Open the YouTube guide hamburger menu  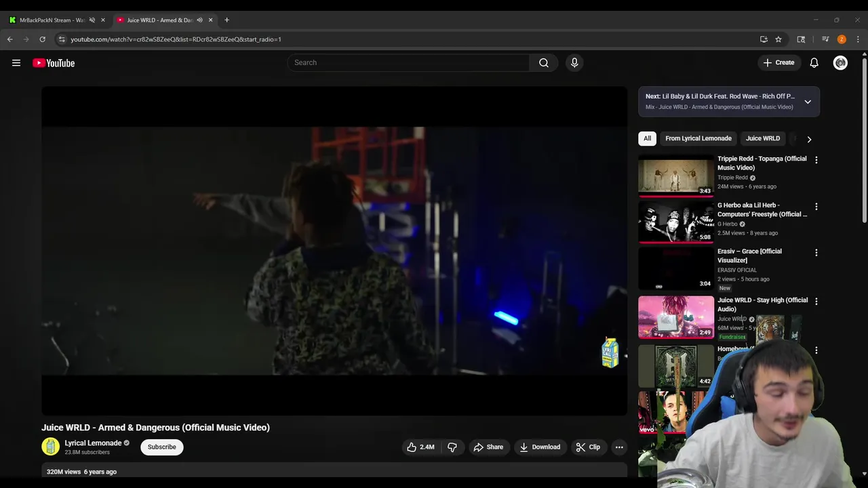click(16, 63)
